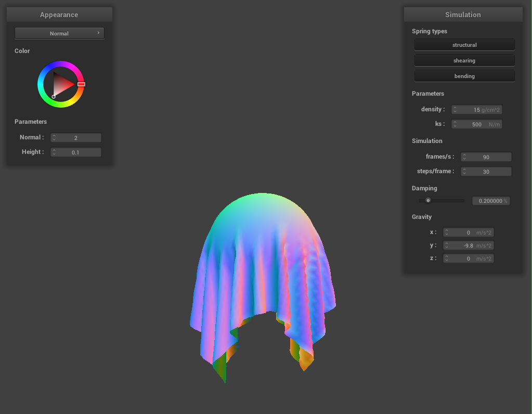The height and width of the screenshot is (414, 532).
Task: Click the Damping slider handle
Action: tap(428, 201)
